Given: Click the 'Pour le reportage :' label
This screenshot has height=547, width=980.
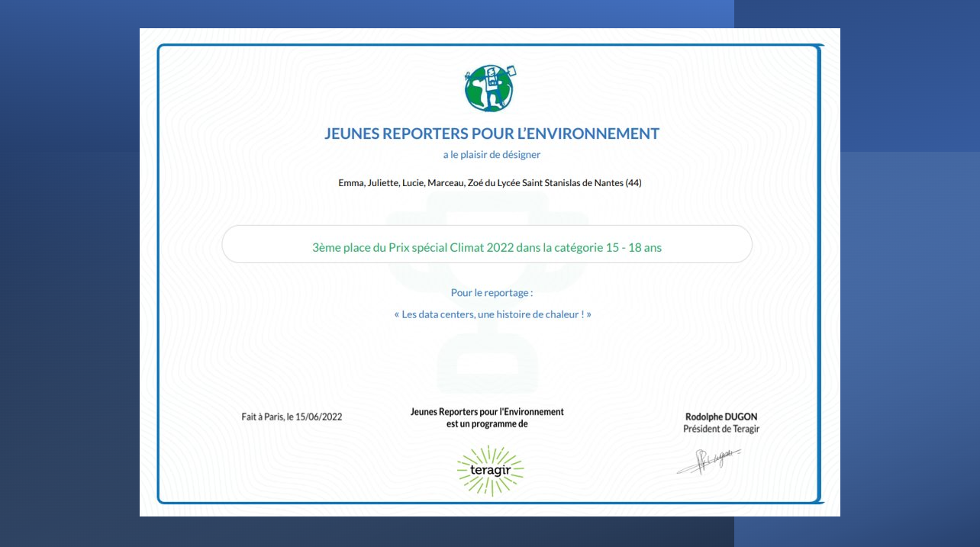Looking at the screenshot, I should coord(492,292).
